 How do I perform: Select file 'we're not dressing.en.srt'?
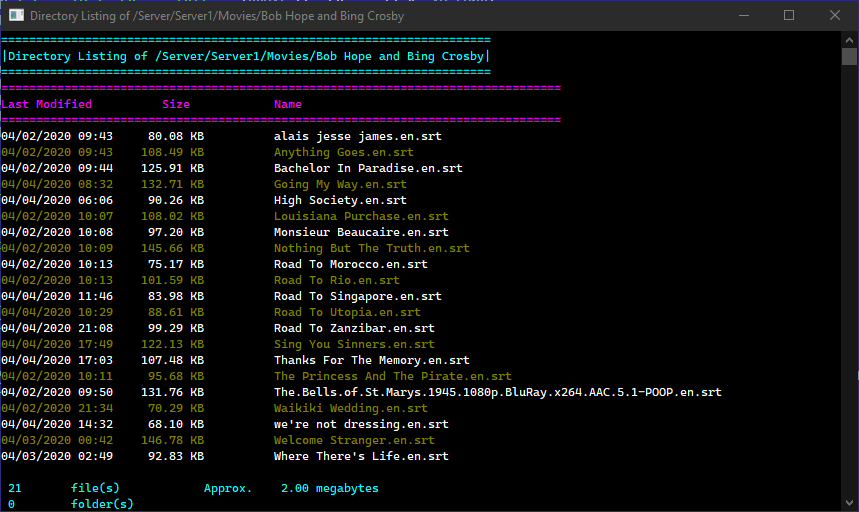pos(361,424)
